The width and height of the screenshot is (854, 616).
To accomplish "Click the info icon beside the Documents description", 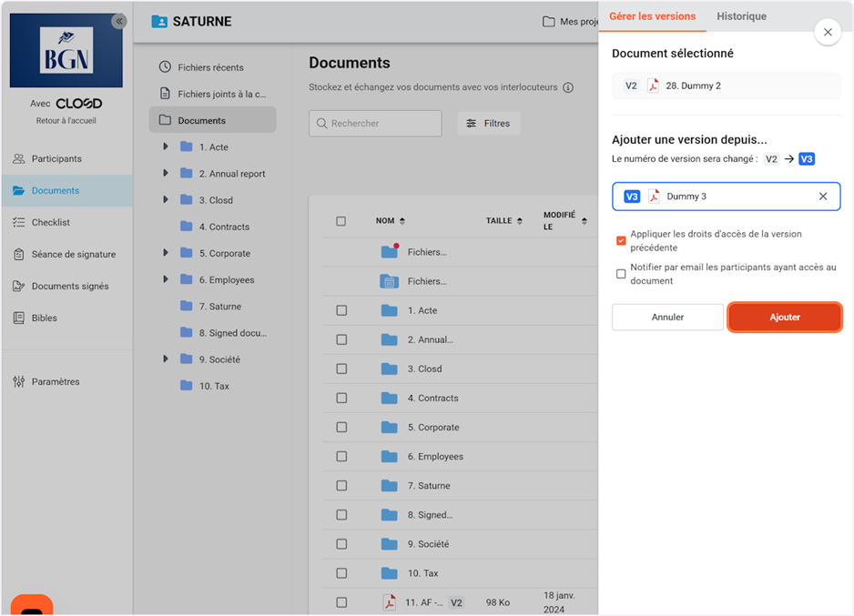I will 568,88.
